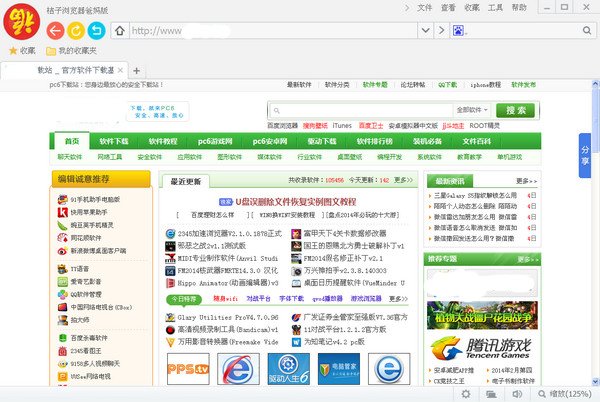Click the green 搜索 button
Image resolution: width=600 pixels, height=402 pixels.
(x=516, y=111)
